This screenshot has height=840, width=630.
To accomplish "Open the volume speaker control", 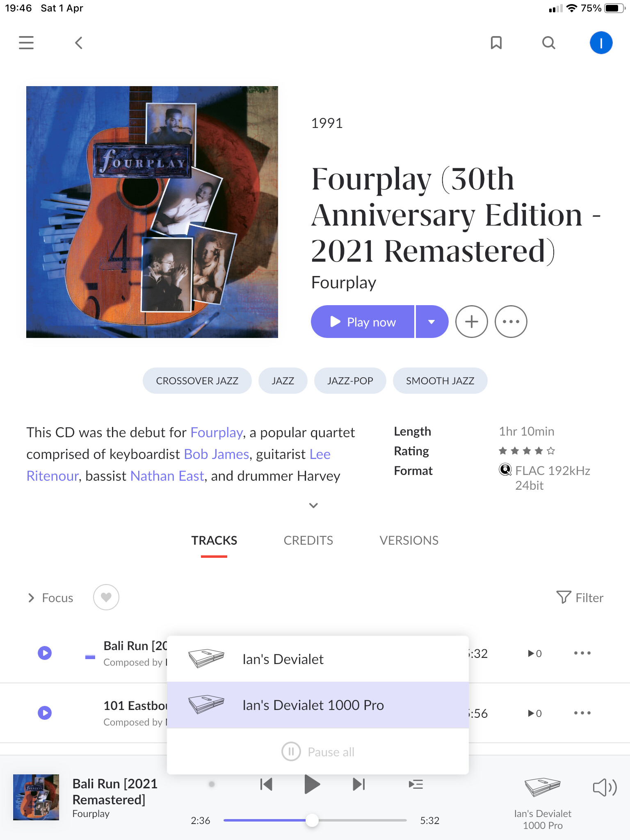I will click(x=605, y=787).
